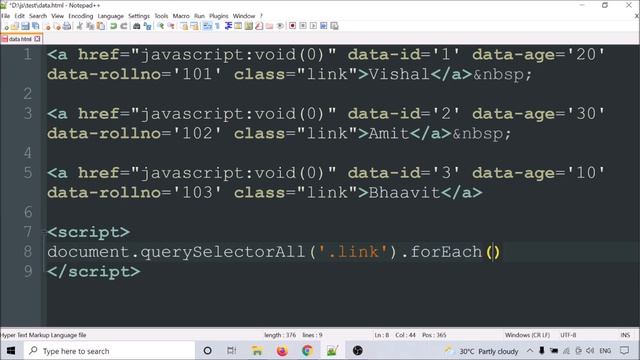Select the data.html document tab
Screen dimensions: 640x360
20,39
